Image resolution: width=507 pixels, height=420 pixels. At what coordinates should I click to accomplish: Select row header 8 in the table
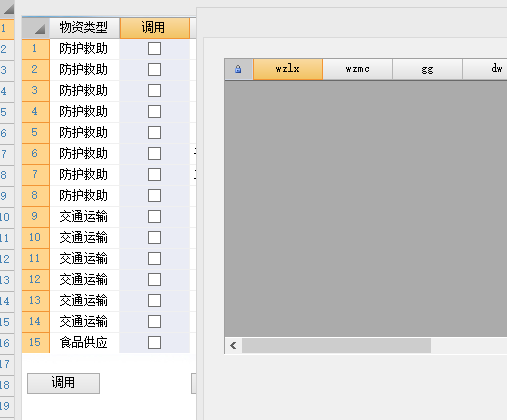36,196
